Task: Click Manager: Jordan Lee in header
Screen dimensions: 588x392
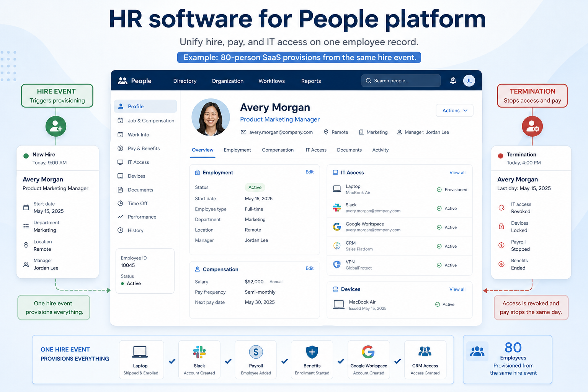Action: point(427,132)
